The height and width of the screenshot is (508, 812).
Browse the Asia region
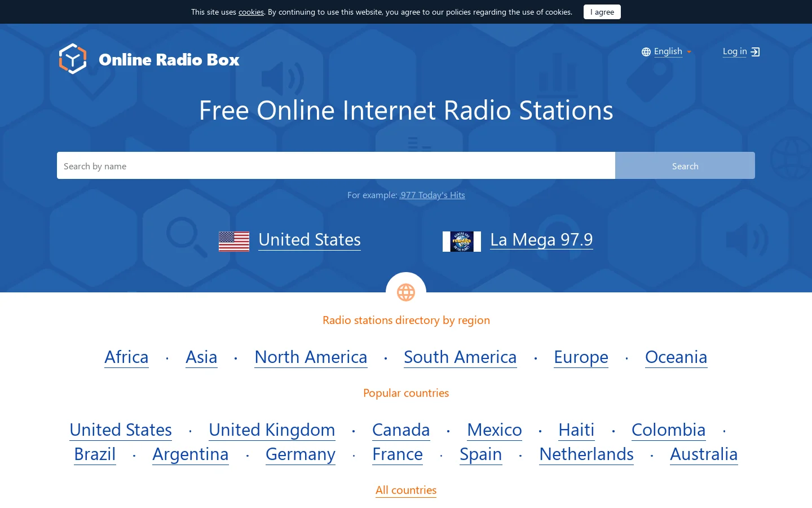201,357
